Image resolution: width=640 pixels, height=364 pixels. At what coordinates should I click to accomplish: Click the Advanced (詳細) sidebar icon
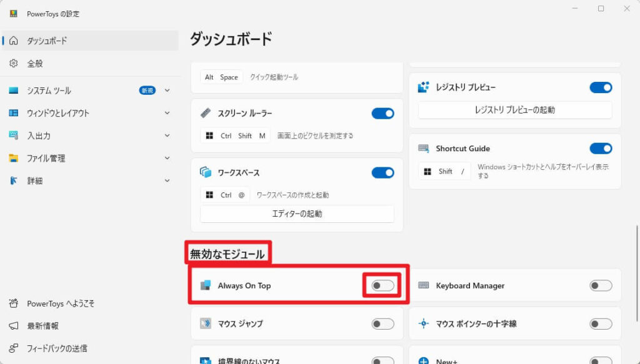[14, 180]
